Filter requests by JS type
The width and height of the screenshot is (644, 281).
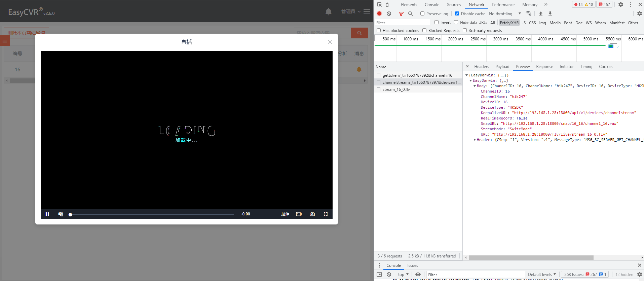(524, 23)
